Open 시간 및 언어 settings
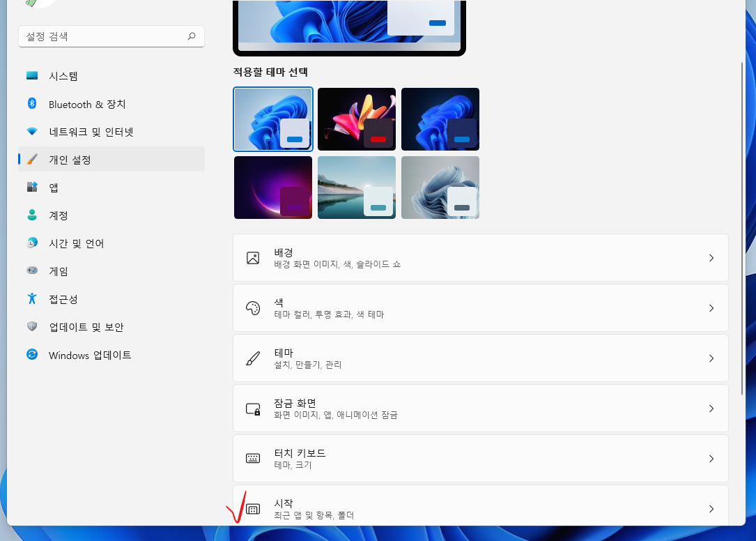Viewport: 756px width, 541px height. click(111, 243)
